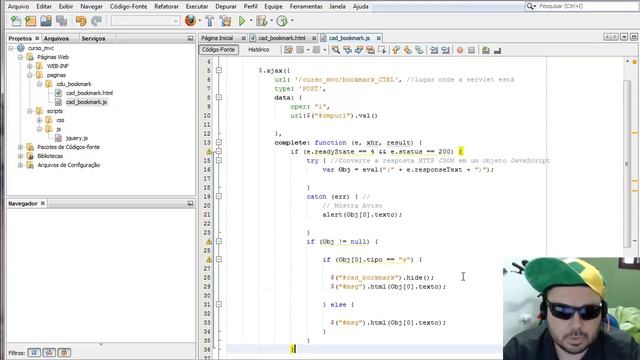Open the Arquivo menu

coord(18,7)
